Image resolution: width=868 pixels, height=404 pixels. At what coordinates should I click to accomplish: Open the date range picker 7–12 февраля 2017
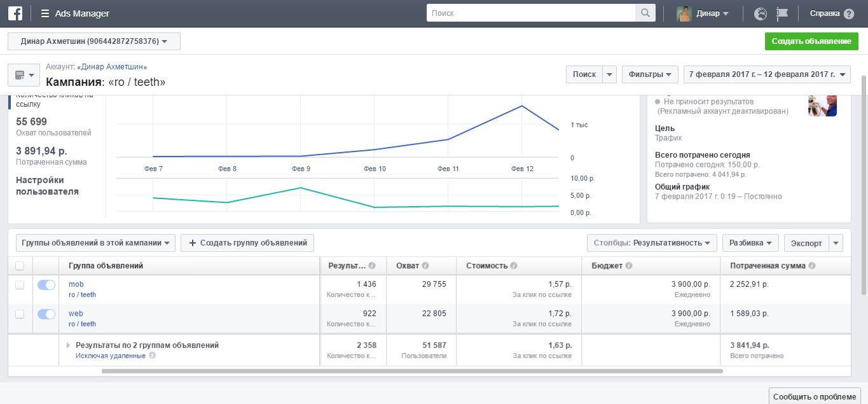pos(767,74)
